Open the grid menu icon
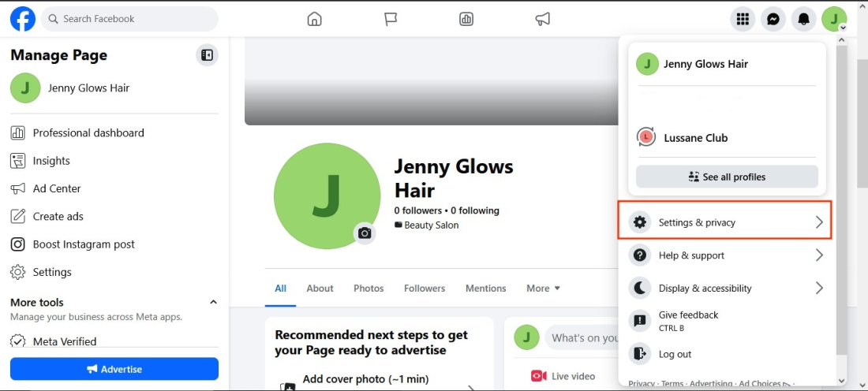Screen dimensions: 868x391 (x=742, y=19)
